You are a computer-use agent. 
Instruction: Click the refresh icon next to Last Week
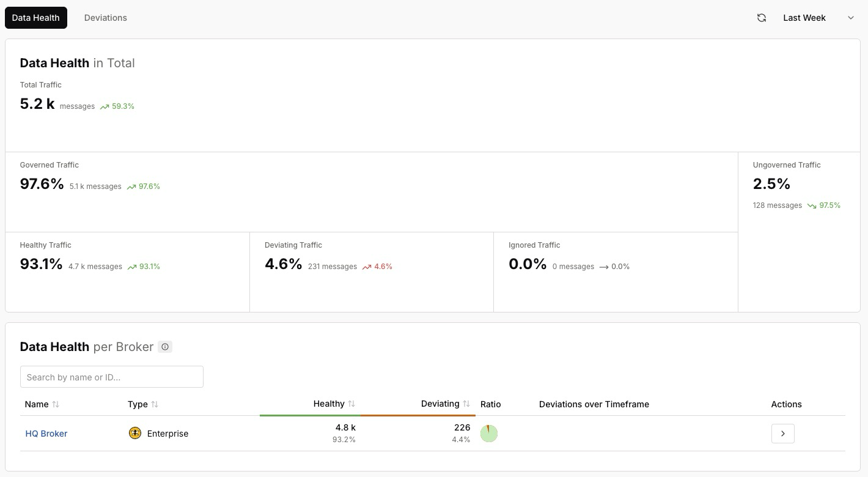pos(762,18)
